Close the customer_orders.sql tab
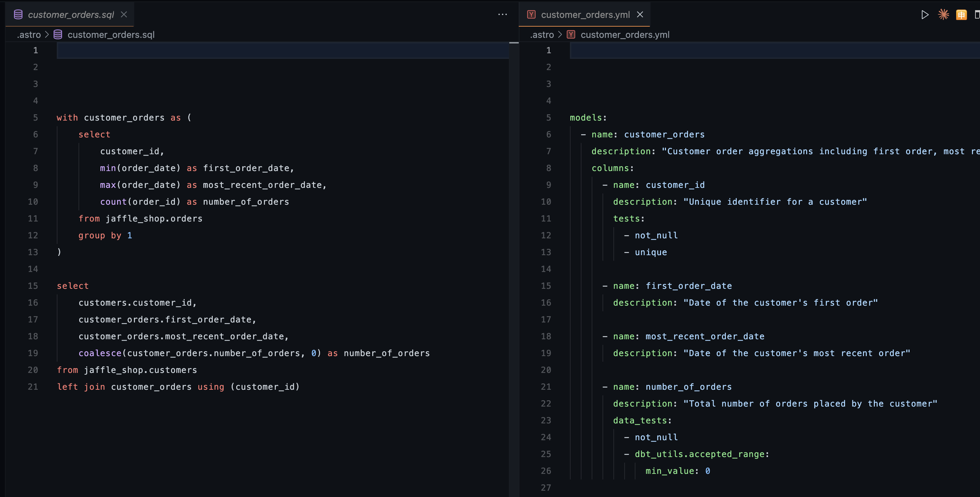Viewport: 980px width, 497px height. click(124, 14)
